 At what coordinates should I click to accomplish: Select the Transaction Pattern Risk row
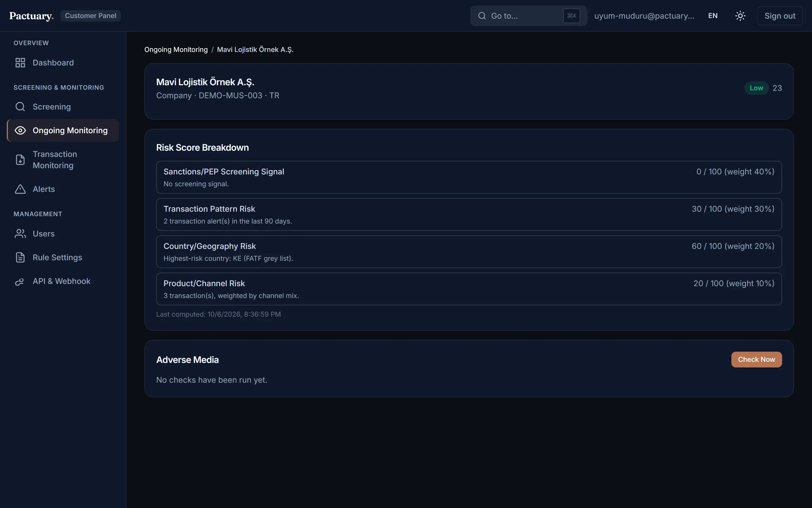[x=469, y=214]
